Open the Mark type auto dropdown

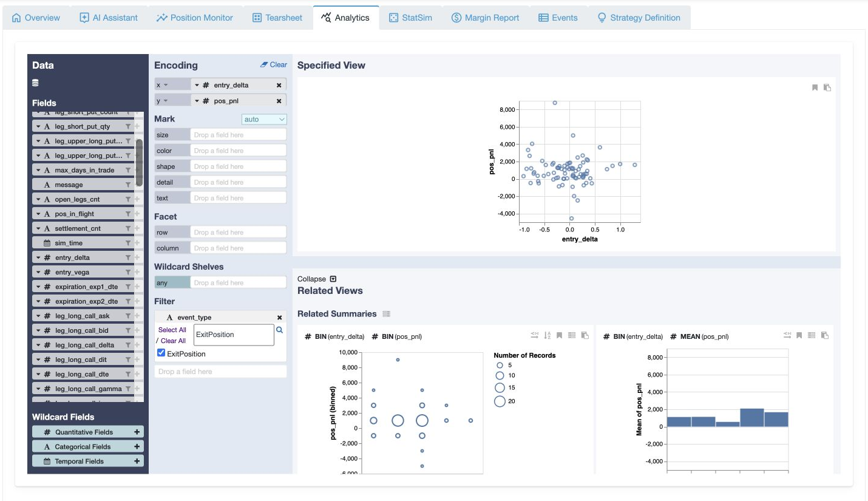[x=265, y=119]
